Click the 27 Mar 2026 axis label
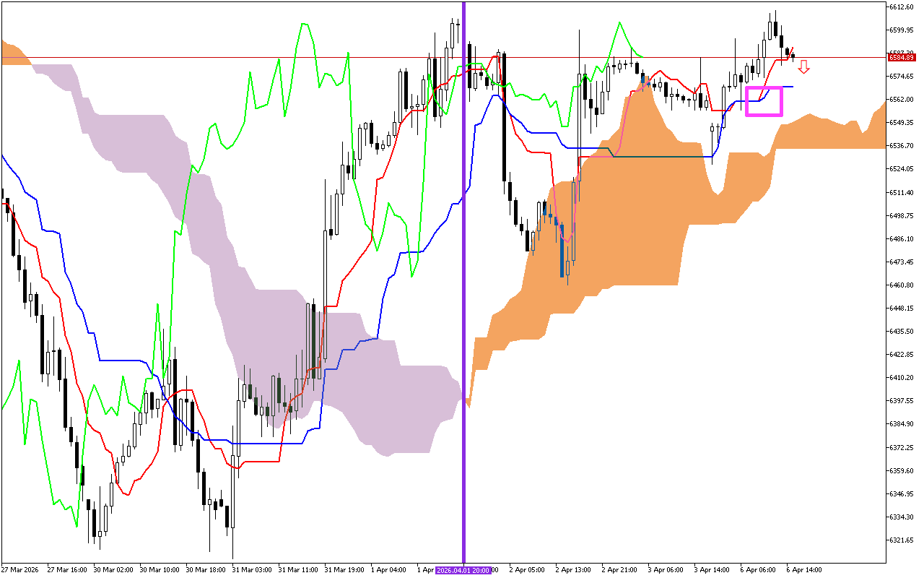Image resolution: width=924 pixels, height=578 pixels. click(x=19, y=569)
